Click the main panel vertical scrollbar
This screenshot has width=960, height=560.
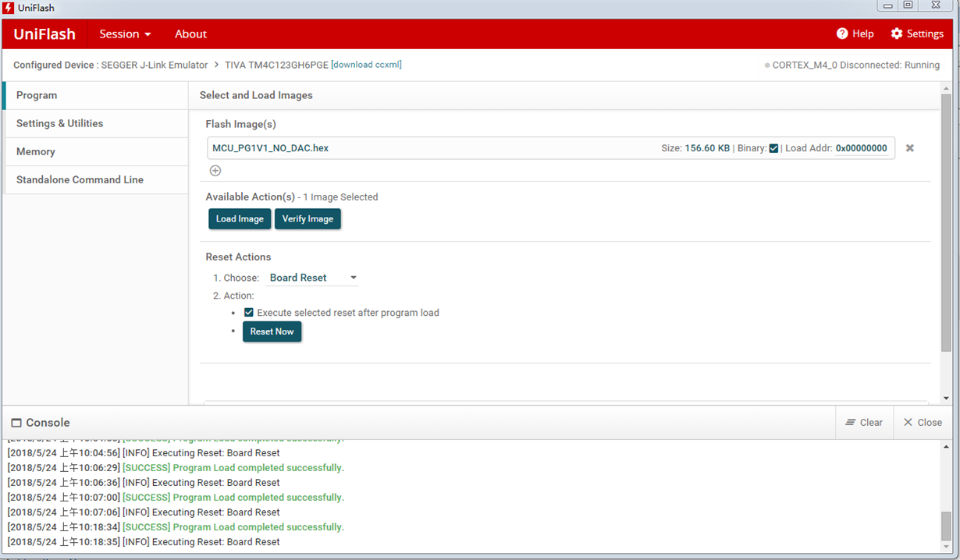pos(946,222)
